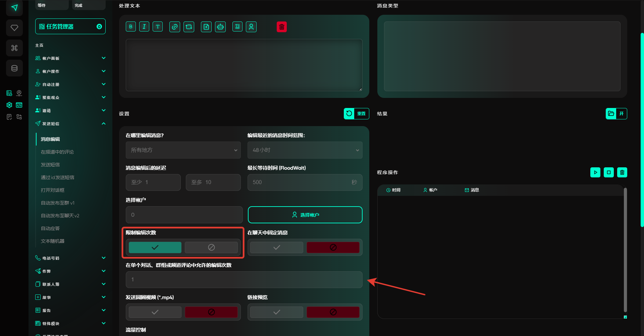Click the 选择帐户 button
Screen dimensions: 644x336
coord(305,215)
